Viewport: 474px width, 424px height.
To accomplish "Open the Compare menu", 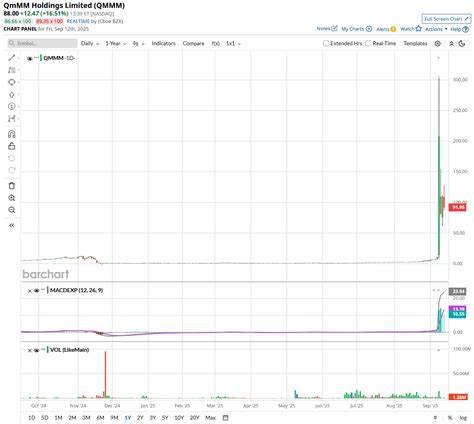I will tap(193, 44).
